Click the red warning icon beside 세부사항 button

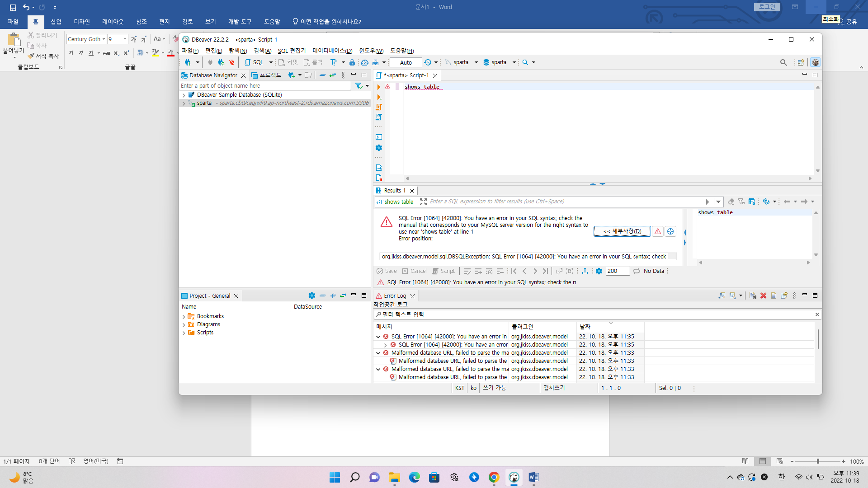point(658,231)
